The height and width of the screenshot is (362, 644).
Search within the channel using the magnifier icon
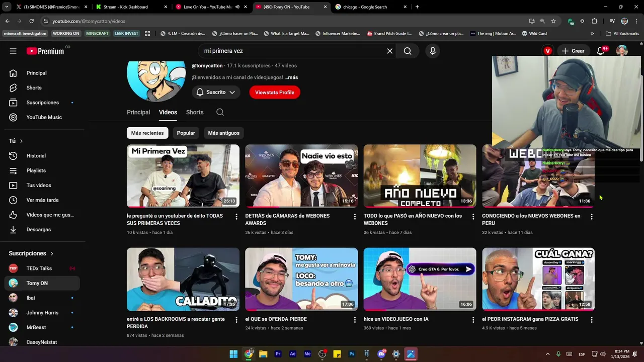[220, 112]
